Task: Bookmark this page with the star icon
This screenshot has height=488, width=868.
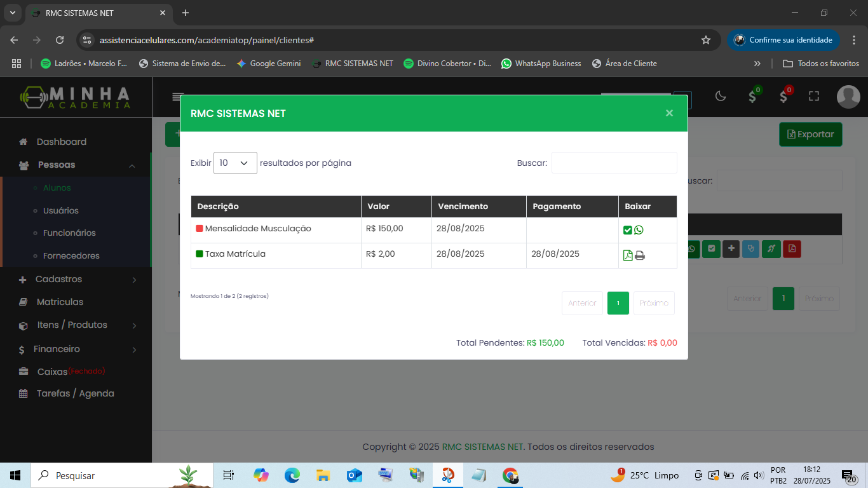Action: click(x=705, y=40)
